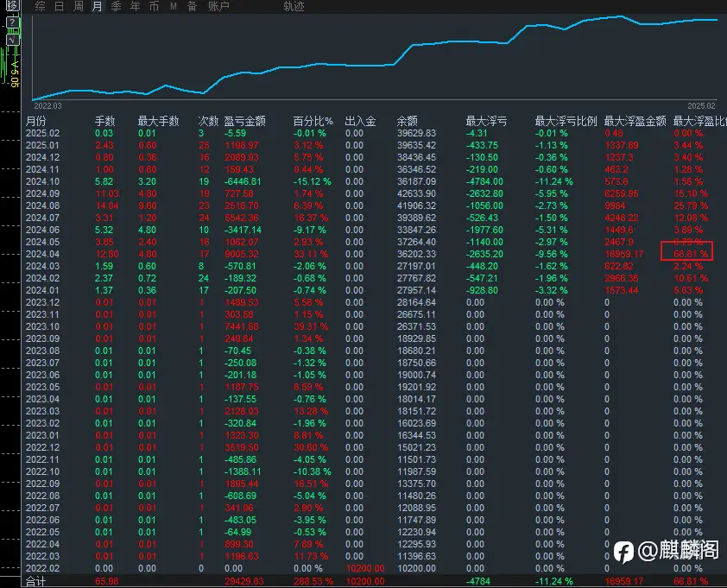Screen dimensions: 727x588
Task: Click the profit value 3519.50
Action: (x=242, y=447)
